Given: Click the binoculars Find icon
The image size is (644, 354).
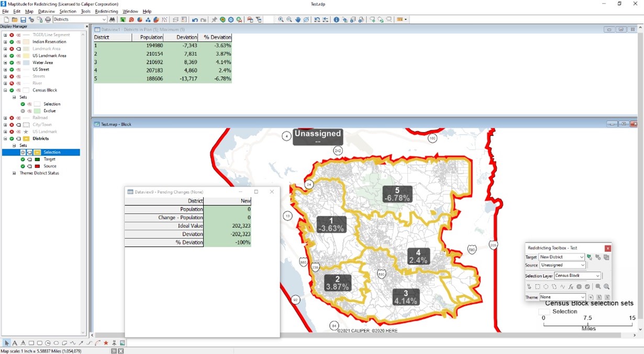Looking at the screenshot, I should coord(112,20).
